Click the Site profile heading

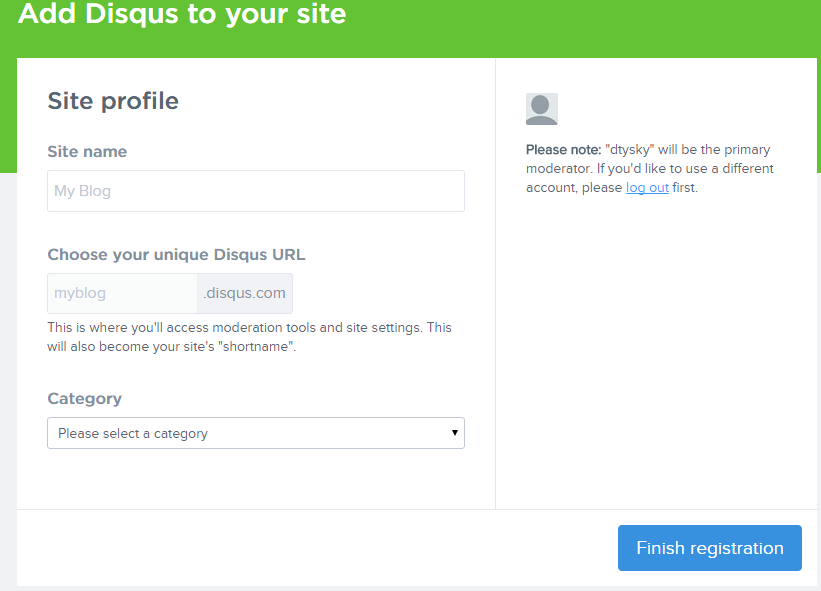coord(113,101)
